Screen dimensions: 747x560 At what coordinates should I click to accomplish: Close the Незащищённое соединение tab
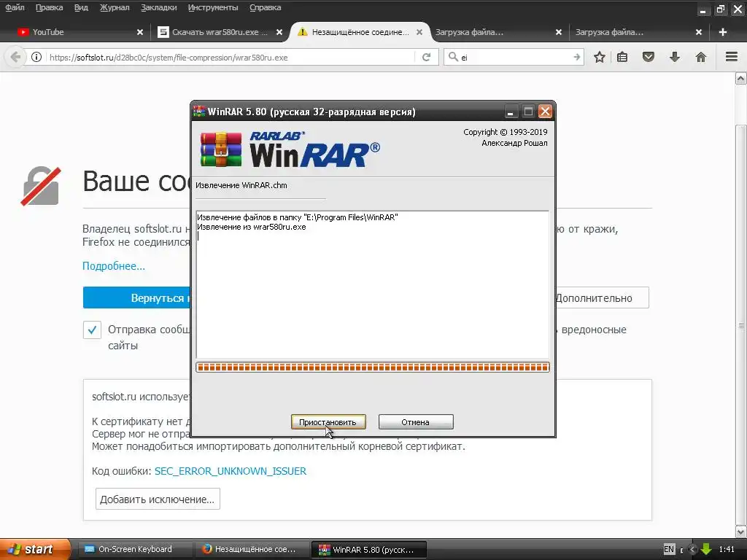[419, 32]
